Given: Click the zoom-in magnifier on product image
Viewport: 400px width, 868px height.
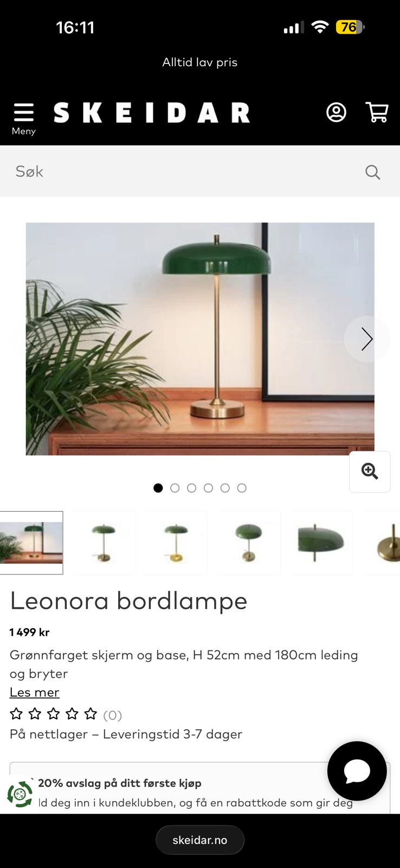Looking at the screenshot, I should click(370, 471).
